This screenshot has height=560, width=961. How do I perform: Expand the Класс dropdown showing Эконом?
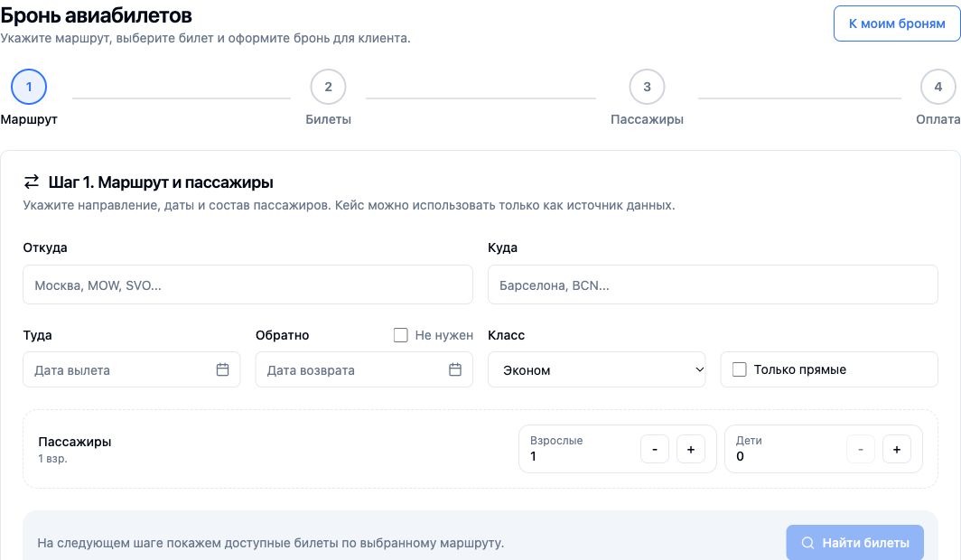click(x=596, y=369)
